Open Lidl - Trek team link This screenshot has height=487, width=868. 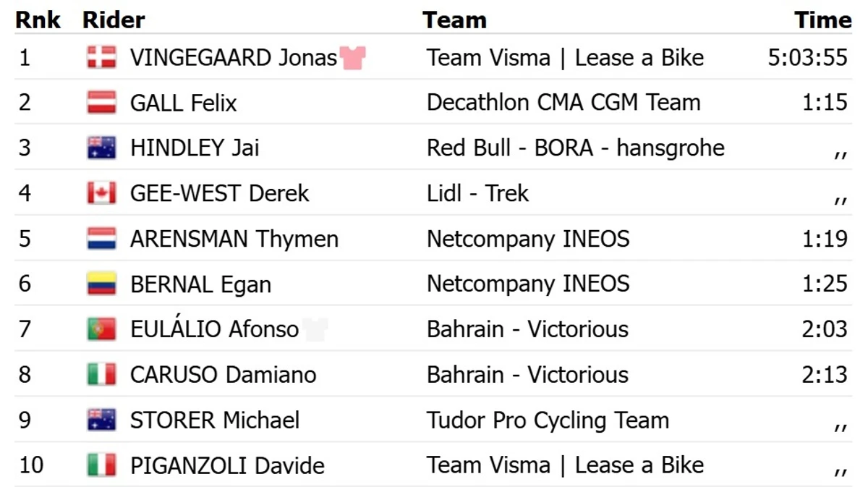click(477, 193)
